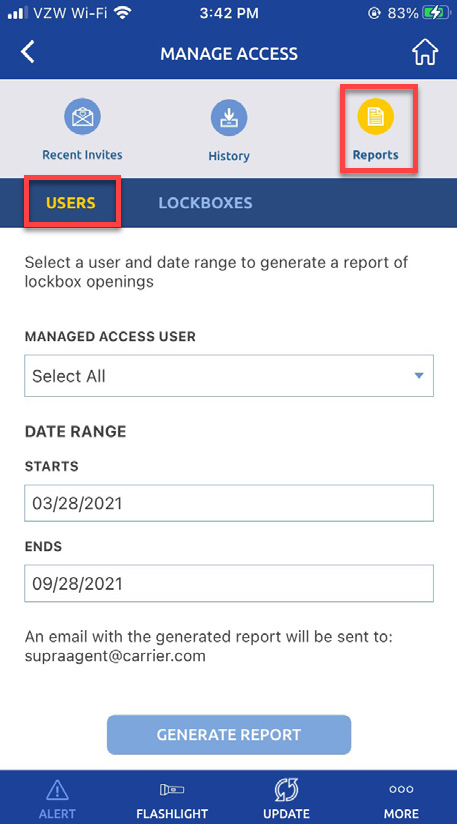Open the History download icon

click(x=229, y=118)
